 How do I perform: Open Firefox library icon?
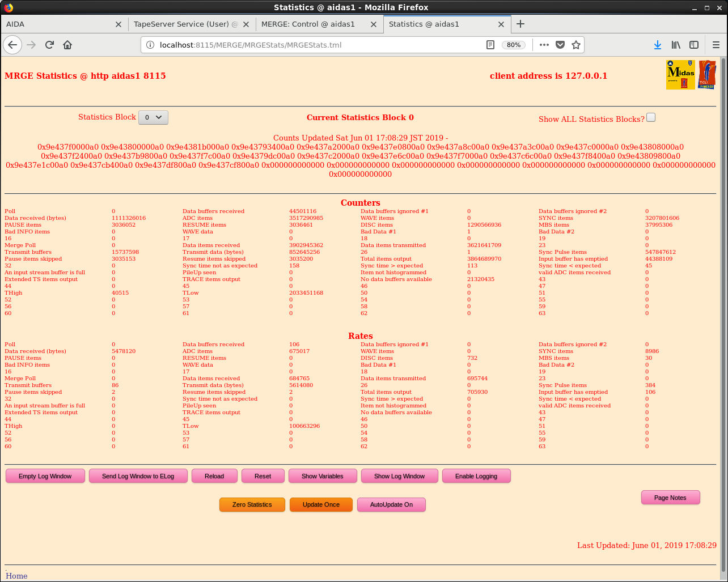coord(676,45)
